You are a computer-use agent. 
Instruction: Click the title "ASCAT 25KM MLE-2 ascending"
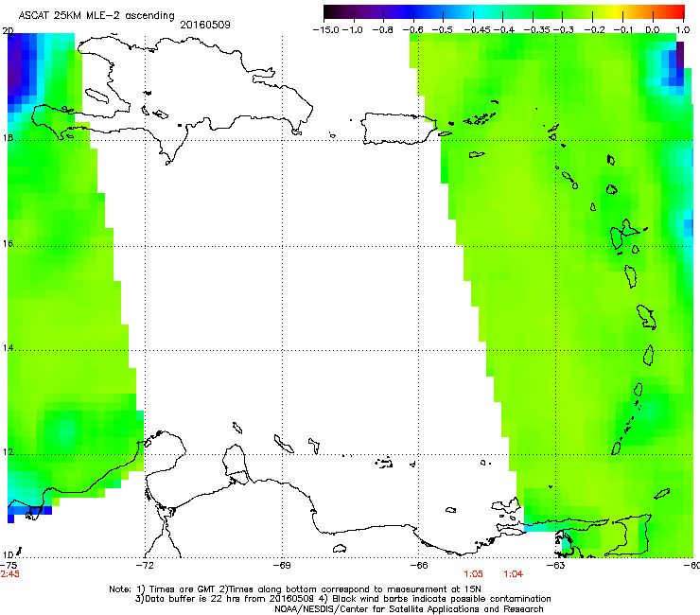click(96, 15)
